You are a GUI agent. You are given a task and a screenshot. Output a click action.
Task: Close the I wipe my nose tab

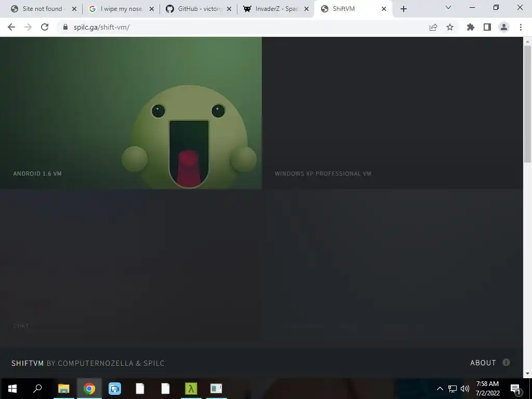[152, 9]
